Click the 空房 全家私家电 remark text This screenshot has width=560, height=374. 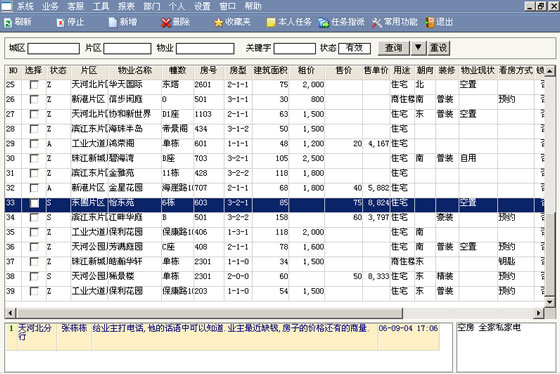[489, 328]
